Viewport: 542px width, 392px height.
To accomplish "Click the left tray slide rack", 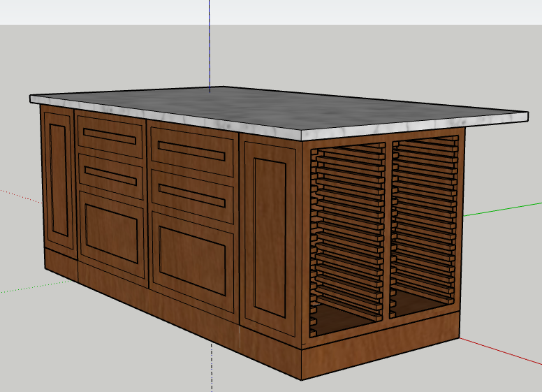I will (347, 224).
